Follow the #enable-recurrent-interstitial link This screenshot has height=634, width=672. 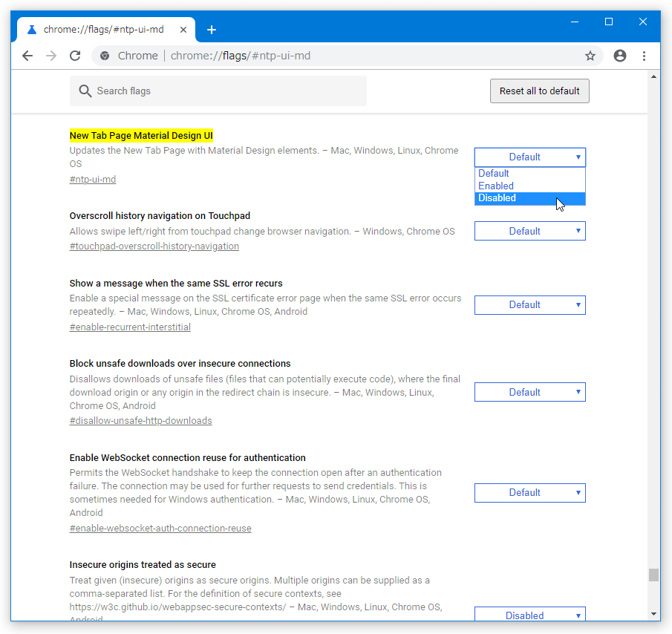coord(130,327)
